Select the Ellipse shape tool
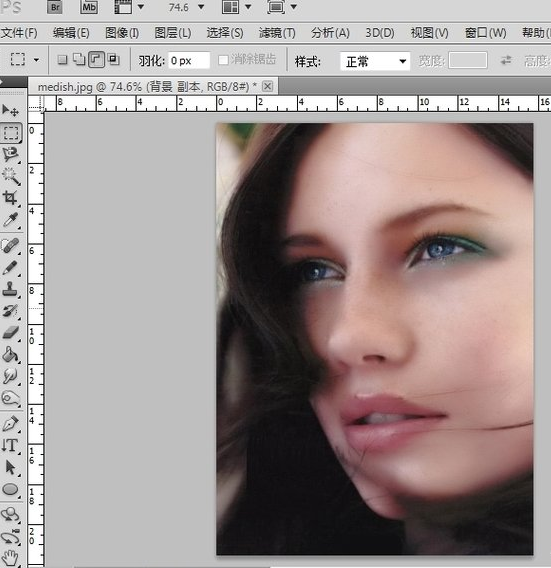Viewport: 551px width, 568px height. point(11,489)
